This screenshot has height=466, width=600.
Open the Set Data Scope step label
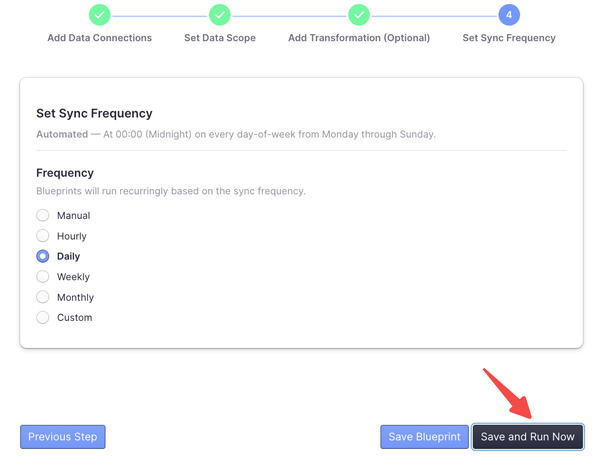click(x=220, y=38)
